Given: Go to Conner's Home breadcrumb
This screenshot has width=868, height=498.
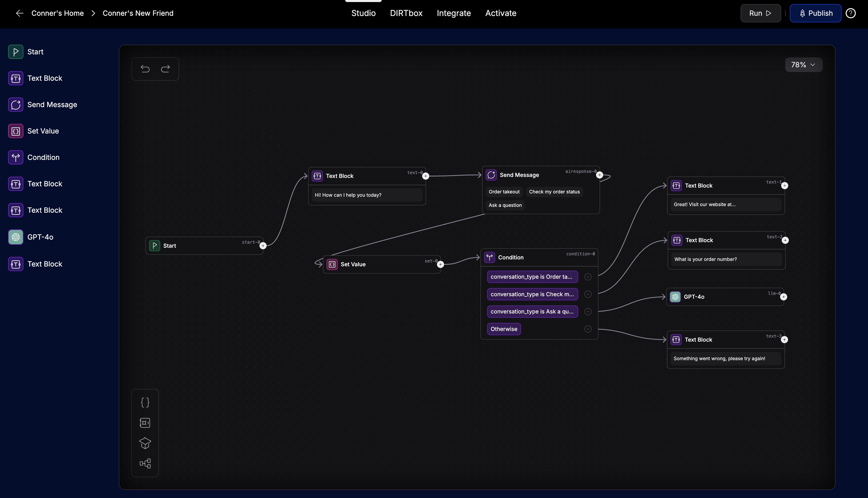Looking at the screenshot, I should click(57, 13).
